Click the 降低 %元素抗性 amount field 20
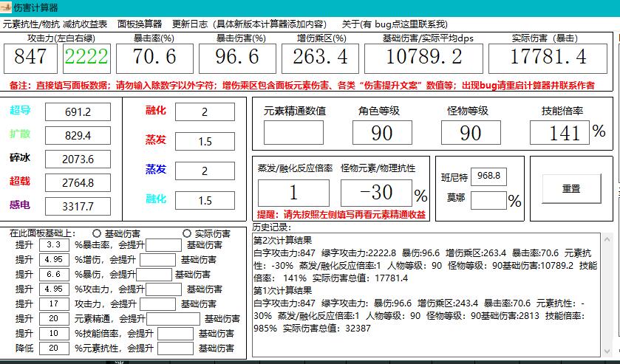 point(54,348)
